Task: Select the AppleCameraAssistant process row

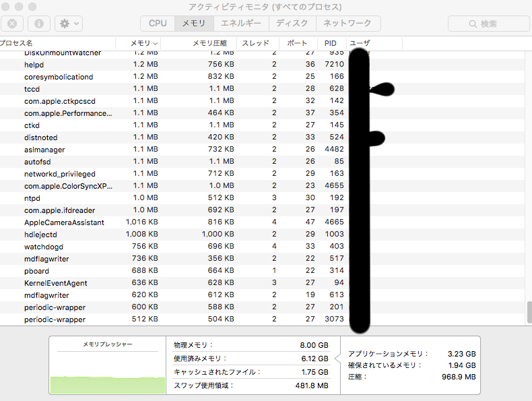Action: point(263,222)
